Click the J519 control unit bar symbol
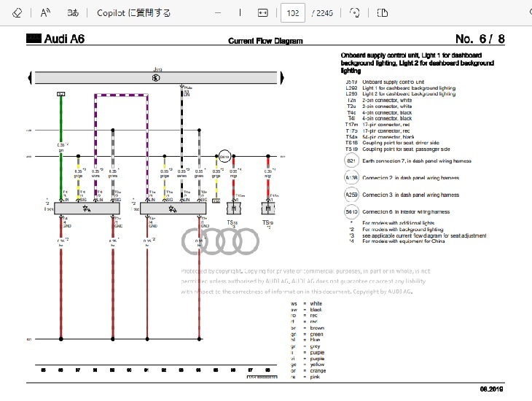Screen dimensions: 532x401 (156, 78)
